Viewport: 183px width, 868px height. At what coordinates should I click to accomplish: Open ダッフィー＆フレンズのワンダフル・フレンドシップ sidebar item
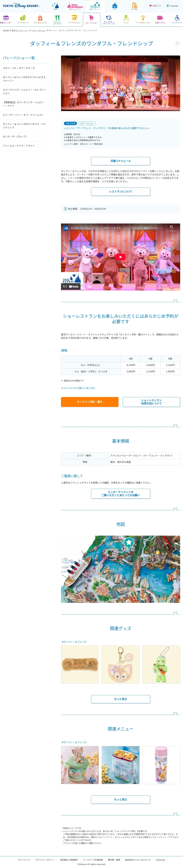[x=25, y=126]
